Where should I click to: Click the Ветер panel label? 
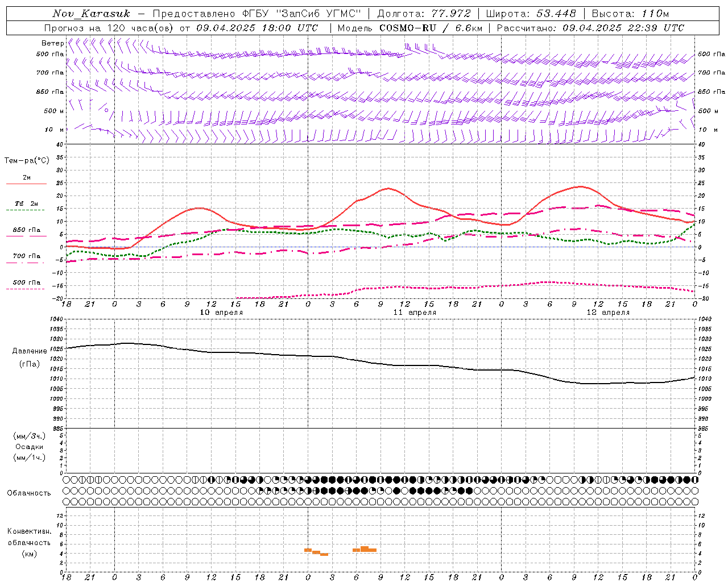click(x=52, y=43)
